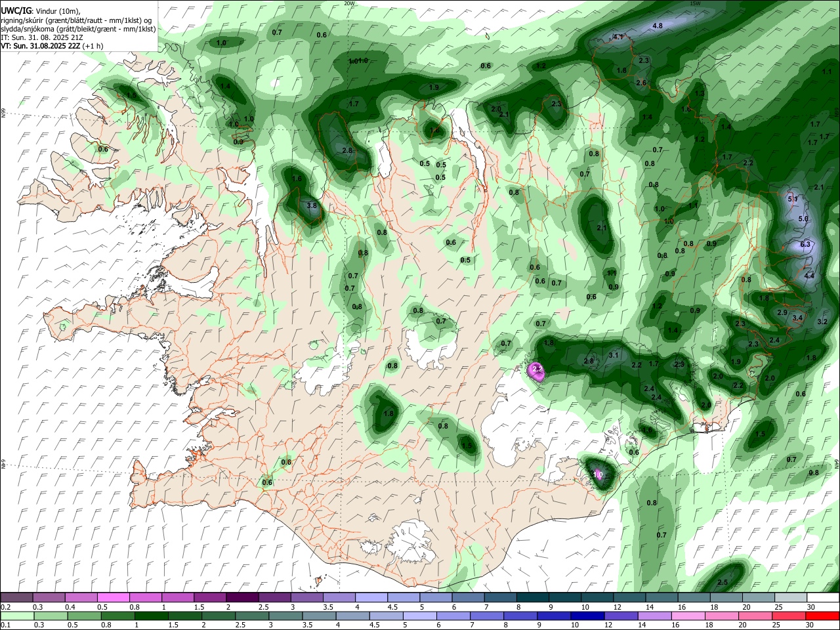
Task: Click the 2.9 precipitation value on the map
Action: tap(782, 313)
